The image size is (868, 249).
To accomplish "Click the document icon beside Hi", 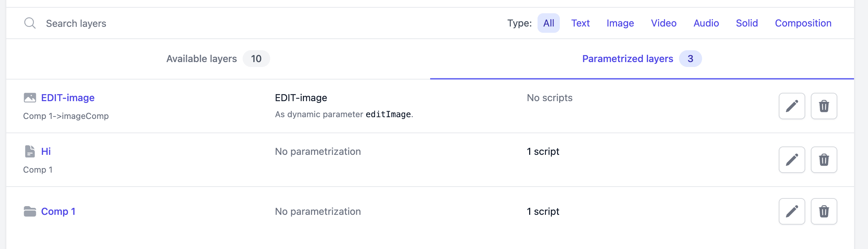I will click(30, 151).
